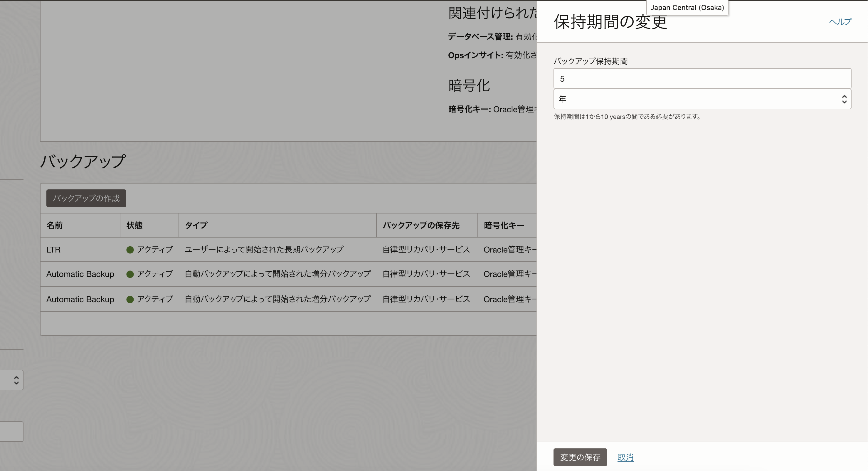This screenshot has height=471, width=868.
Task: Click the 状態 column header
Action: click(134, 226)
